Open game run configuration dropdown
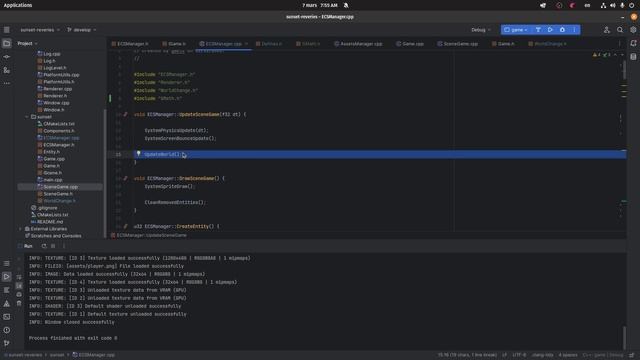Image resolution: width=640 pixels, height=360 pixels. (x=516, y=30)
